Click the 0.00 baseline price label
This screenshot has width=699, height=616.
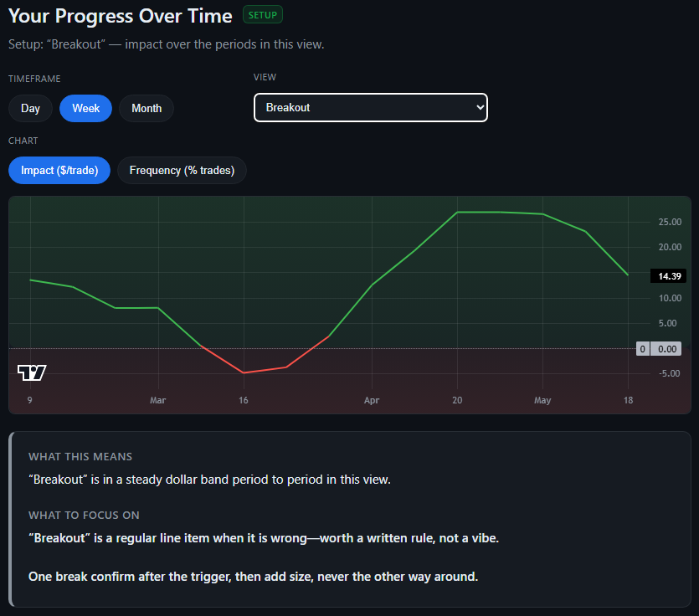click(666, 349)
